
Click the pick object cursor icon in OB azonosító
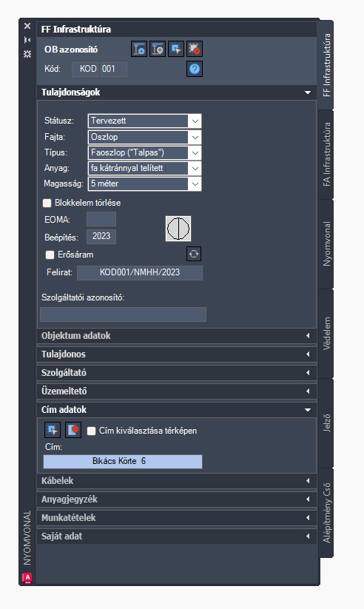tap(176, 49)
